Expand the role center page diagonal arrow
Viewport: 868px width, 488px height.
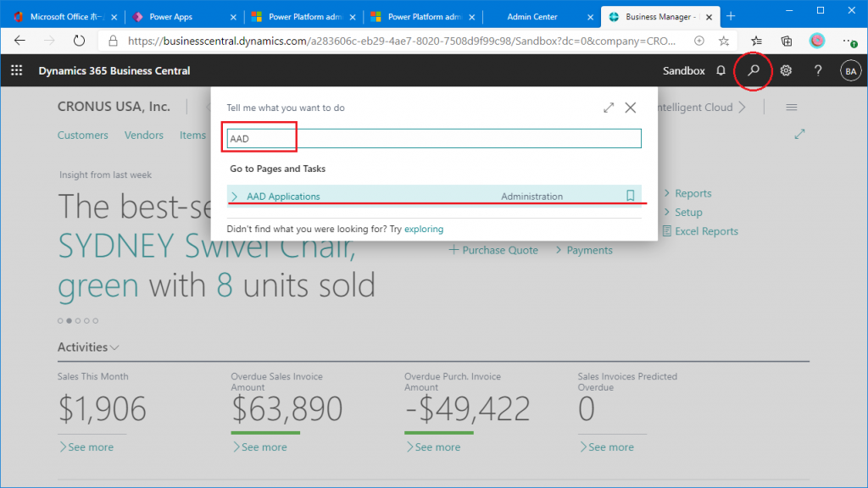click(799, 134)
